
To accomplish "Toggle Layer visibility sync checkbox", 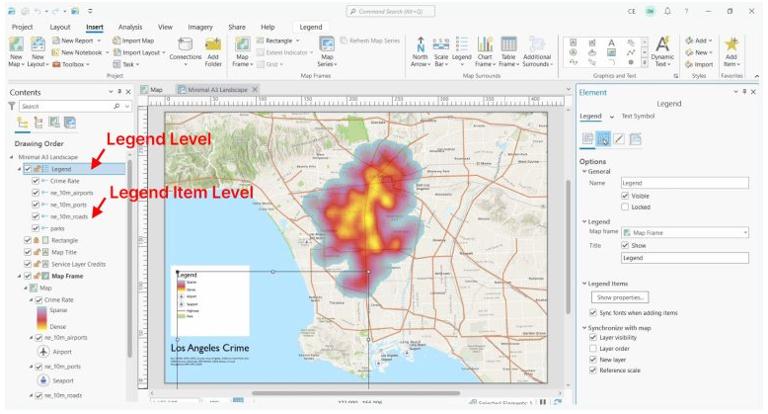I will [x=593, y=338].
